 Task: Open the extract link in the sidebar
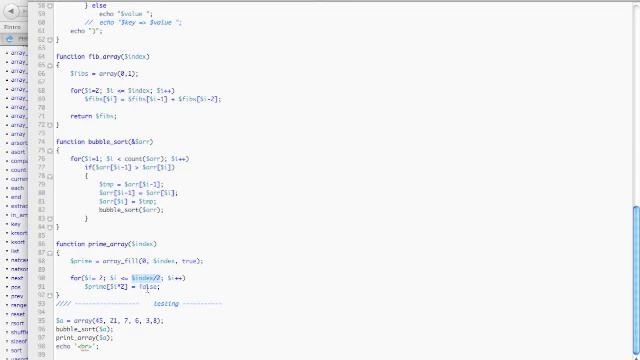tap(19, 206)
